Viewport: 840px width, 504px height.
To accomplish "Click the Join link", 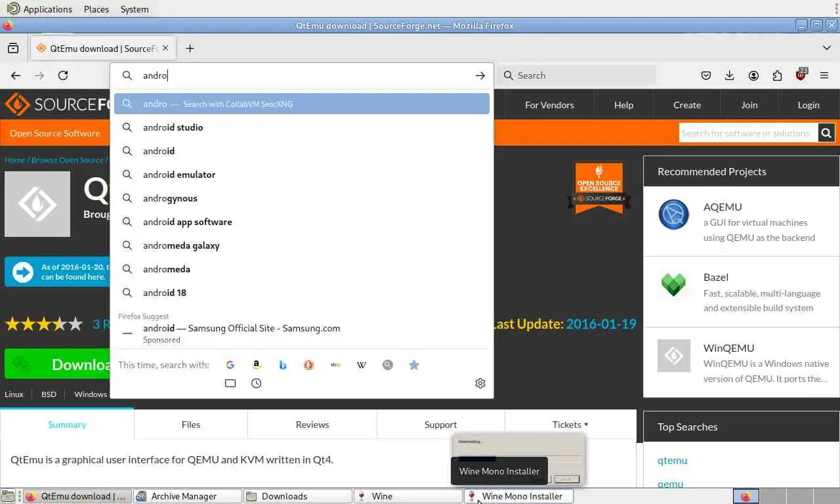I will pyautogui.click(x=749, y=105).
